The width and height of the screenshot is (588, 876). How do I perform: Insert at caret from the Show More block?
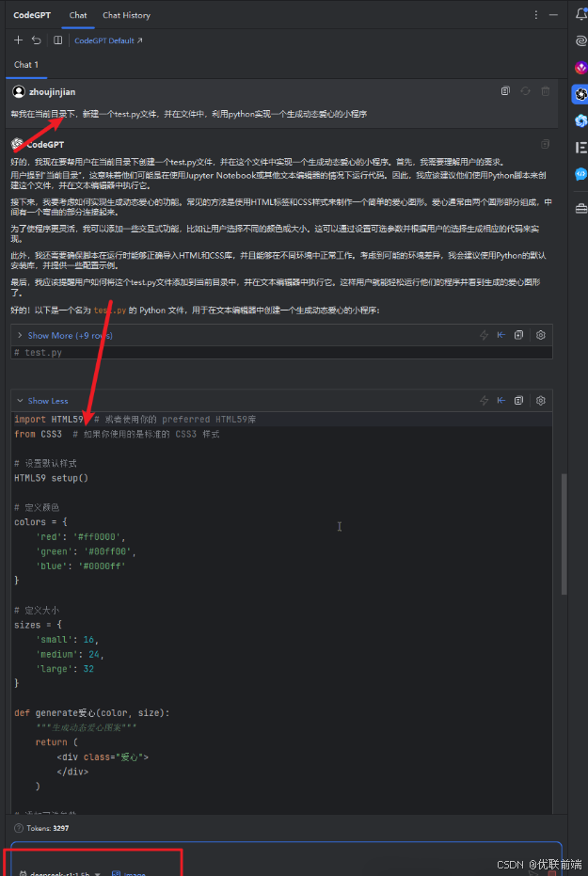coord(501,335)
